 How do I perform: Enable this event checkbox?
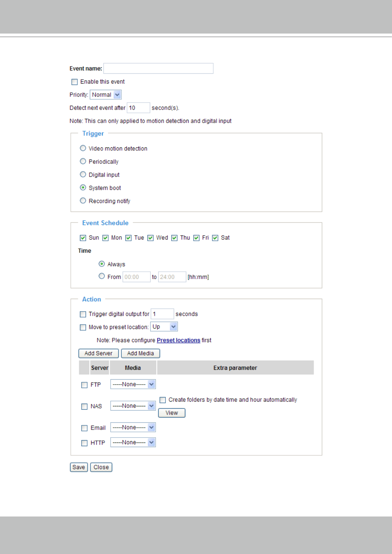click(x=75, y=82)
